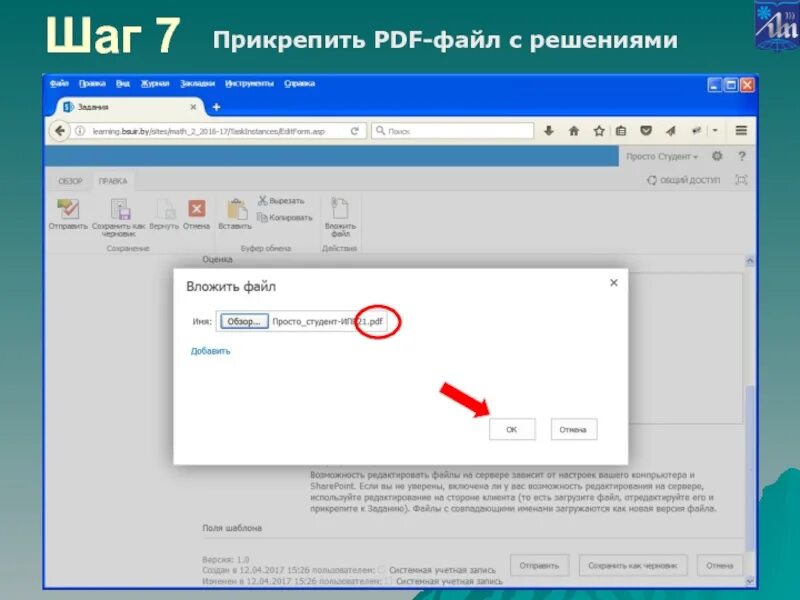Click ОБЩИЙ ДОСТУП share button
The height and width of the screenshot is (600, 800).
(x=684, y=180)
